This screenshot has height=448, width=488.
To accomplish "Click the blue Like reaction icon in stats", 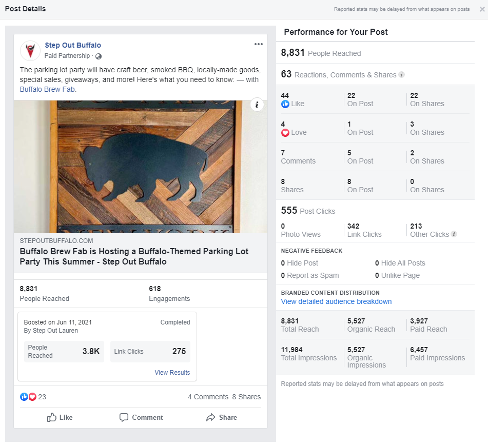I will [x=285, y=104].
